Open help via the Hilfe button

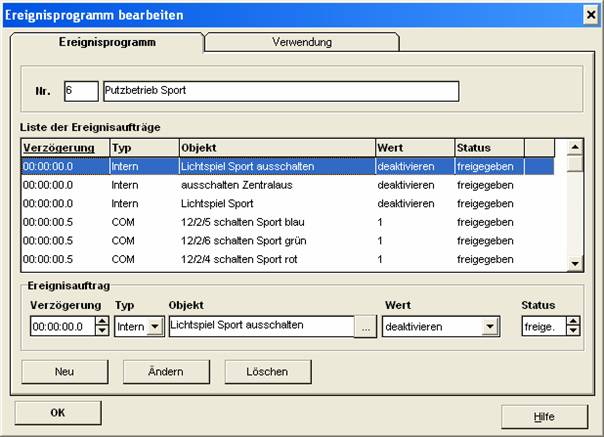click(544, 414)
